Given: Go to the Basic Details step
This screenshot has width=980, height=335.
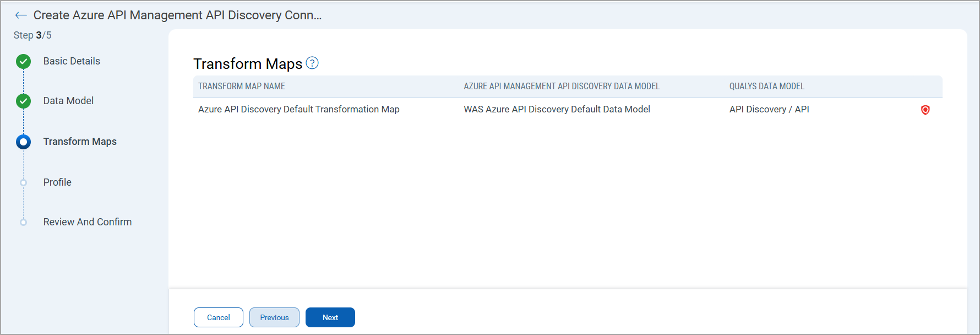Looking at the screenshot, I should (72, 61).
